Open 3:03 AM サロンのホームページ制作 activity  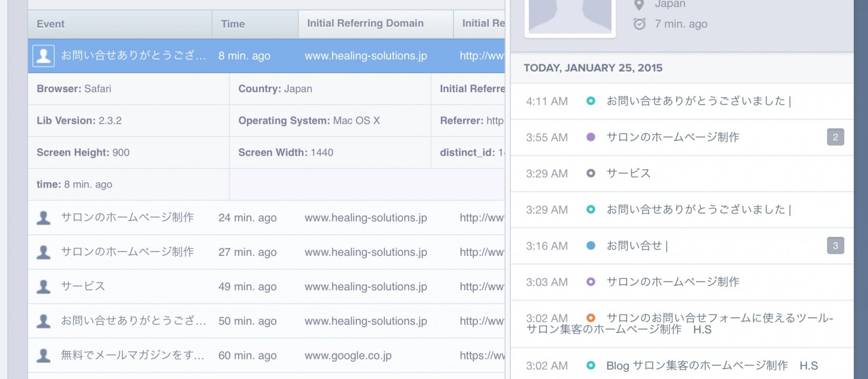tap(682, 282)
